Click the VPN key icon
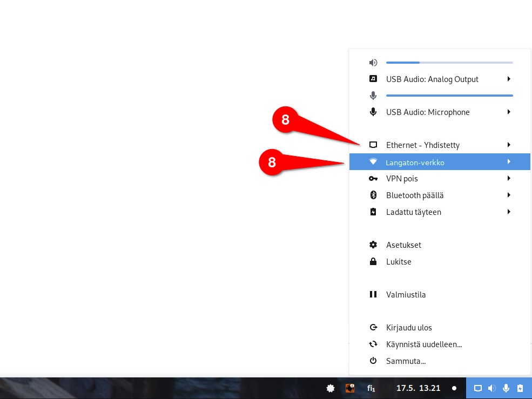532x399 pixels. pos(373,179)
